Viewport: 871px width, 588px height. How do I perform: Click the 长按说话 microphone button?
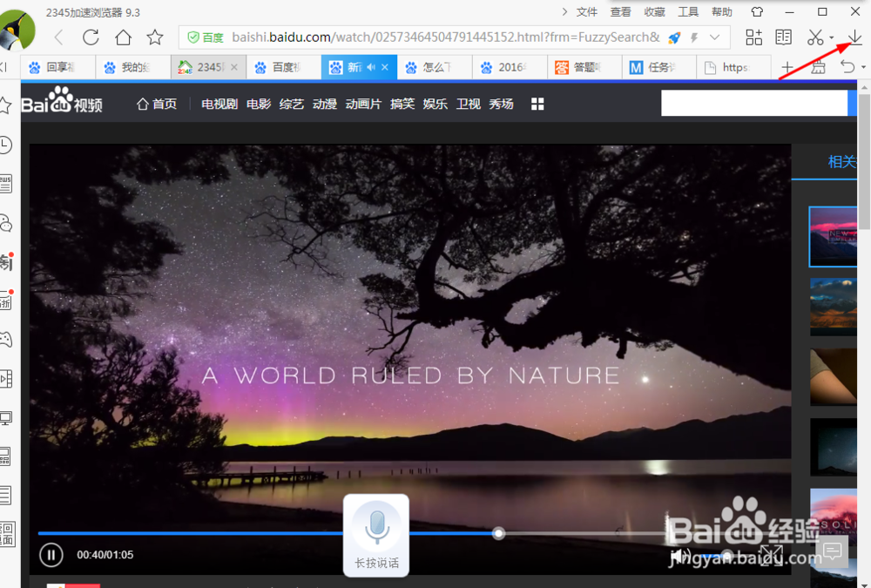tap(376, 535)
